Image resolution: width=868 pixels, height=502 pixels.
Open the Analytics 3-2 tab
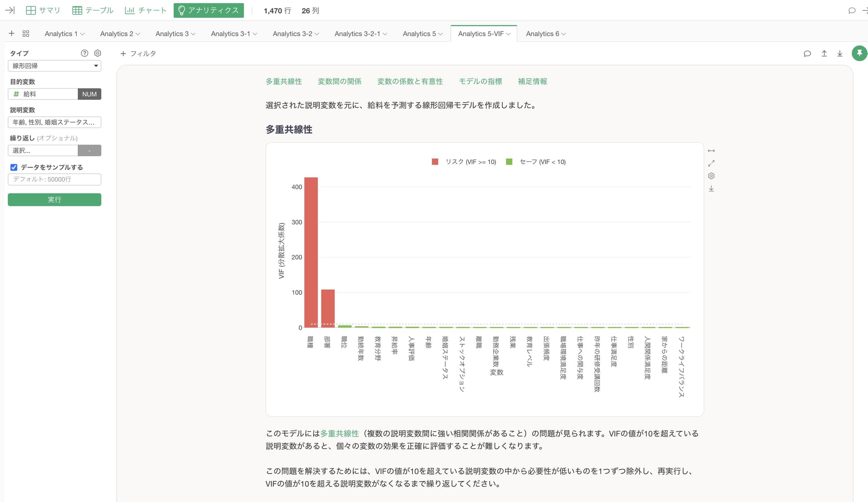(292, 33)
